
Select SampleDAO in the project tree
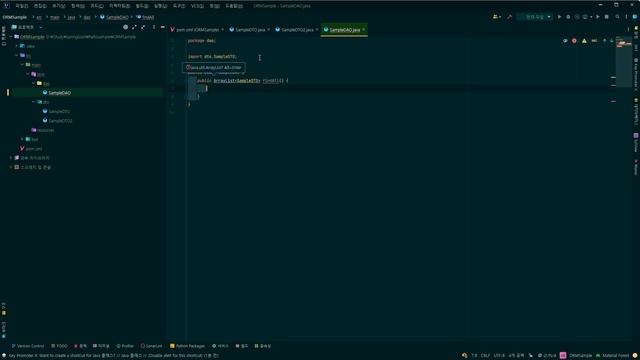60,93
